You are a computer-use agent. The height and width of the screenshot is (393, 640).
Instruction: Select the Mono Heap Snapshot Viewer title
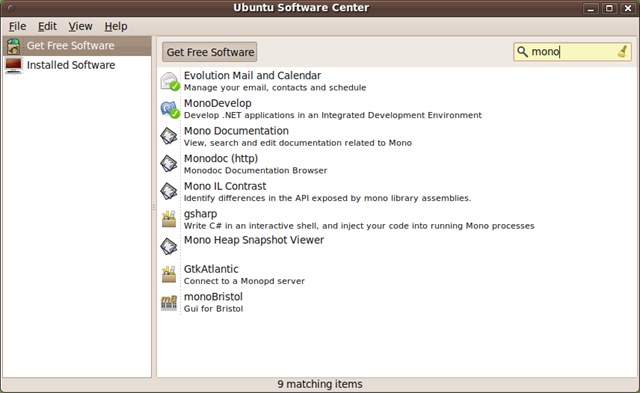(x=254, y=240)
